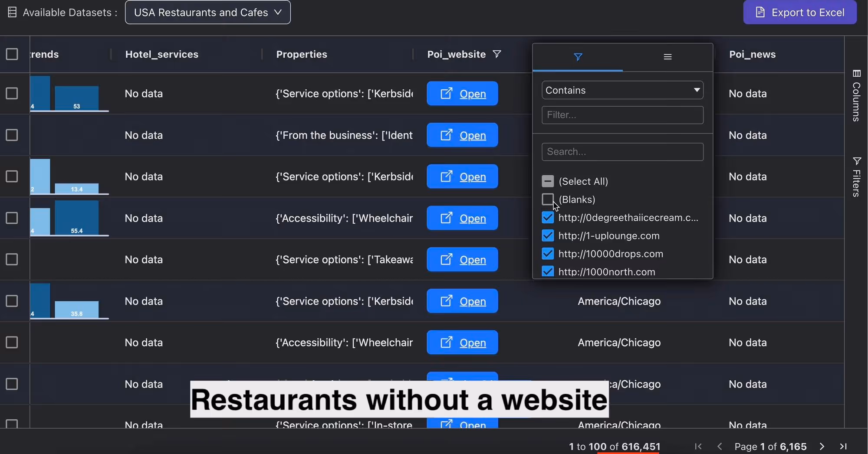Open the Columns side panel
The image size is (868, 454).
(x=856, y=95)
